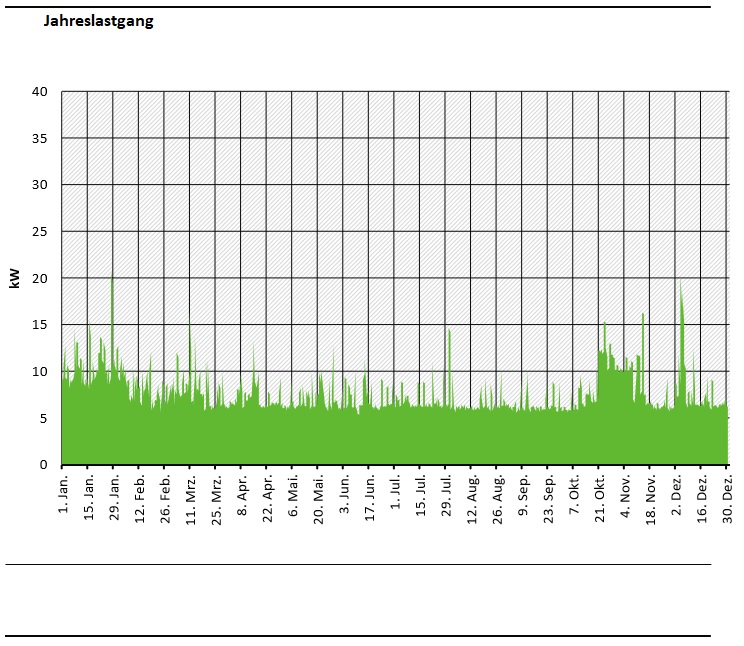Click the 15 y-axis tick label
The image size is (744, 646).
tap(40, 325)
